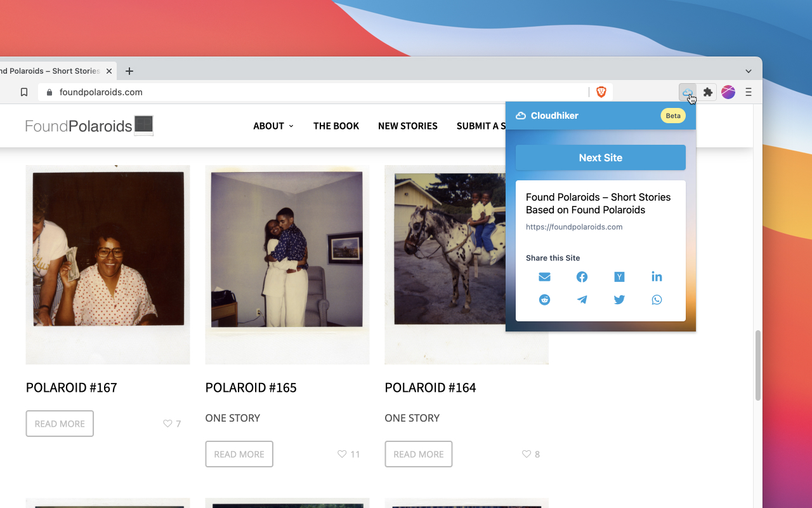Screen dimensions: 812x508
Task: Expand the ABOUT menu chevron
Action: tap(291, 126)
